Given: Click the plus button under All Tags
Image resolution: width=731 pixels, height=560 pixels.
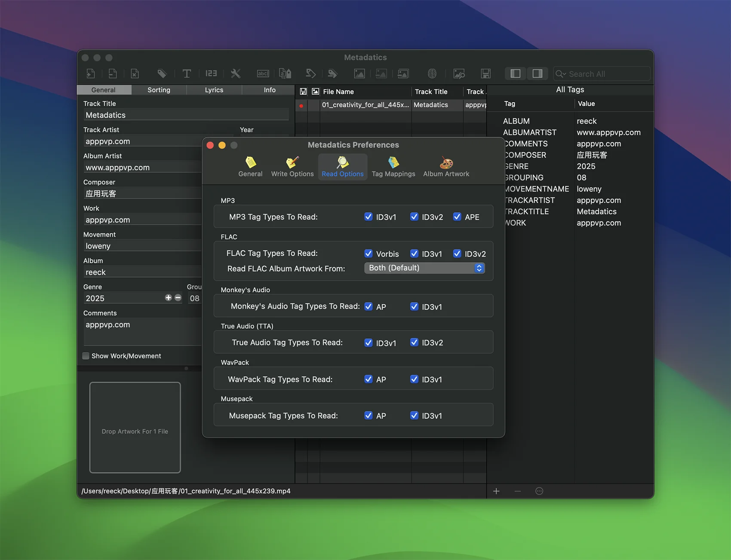Looking at the screenshot, I should (496, 491).
